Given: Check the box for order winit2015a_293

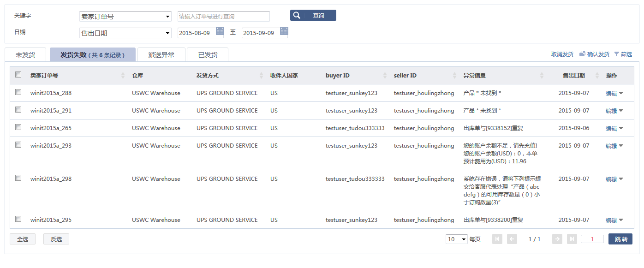Looking at the screenshot, I should (x=18, y=145).
